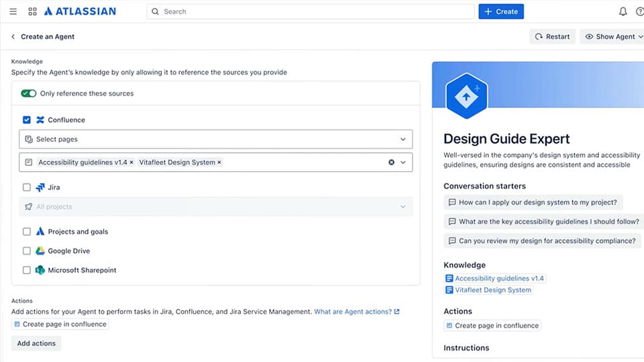Click the Restart button
Screen dimensions: 644x362
[552, 36]
